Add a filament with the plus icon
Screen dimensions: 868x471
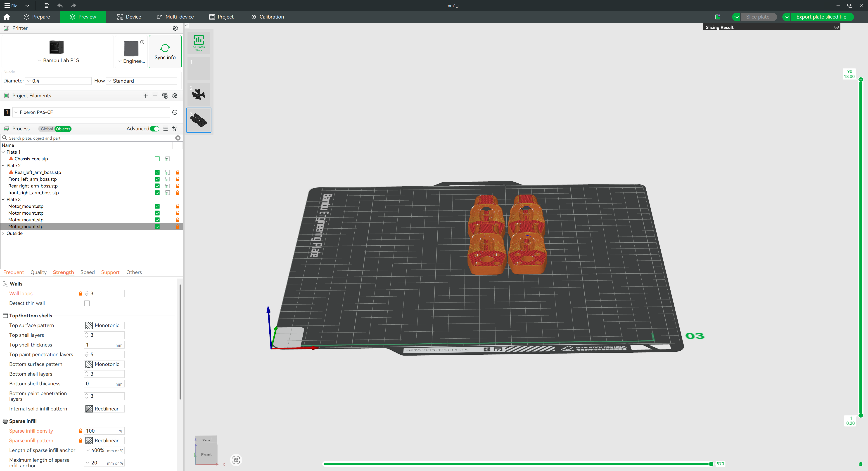coord(146,96)
